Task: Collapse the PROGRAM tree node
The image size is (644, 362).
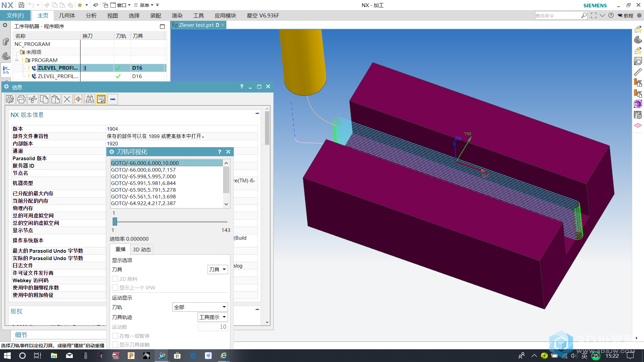Action: coord(16,60)
